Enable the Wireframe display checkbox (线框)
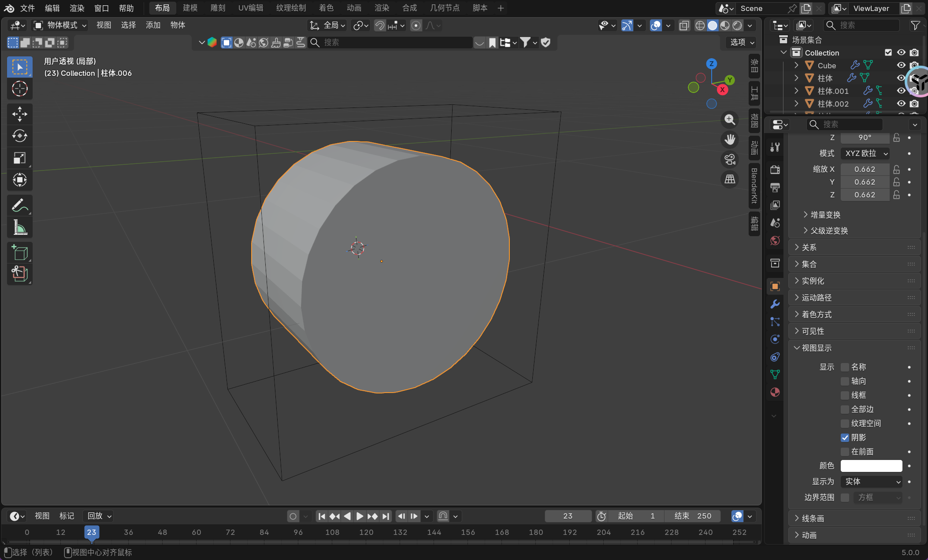Screen dimensions: 928x560 pos(845,395)
